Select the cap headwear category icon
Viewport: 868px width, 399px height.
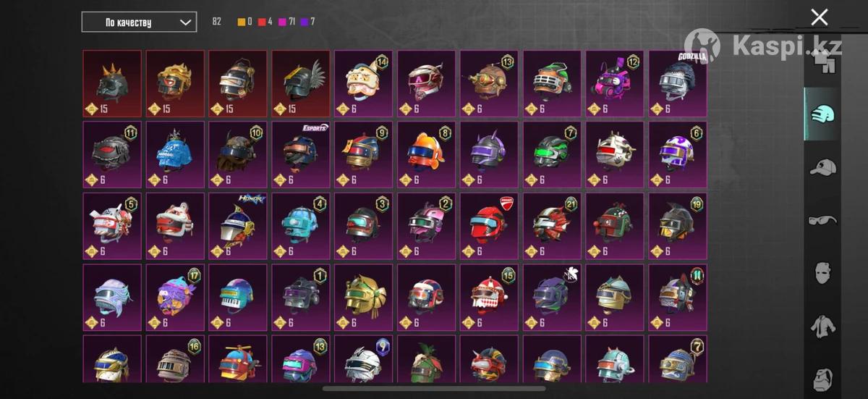coord(822,167)
